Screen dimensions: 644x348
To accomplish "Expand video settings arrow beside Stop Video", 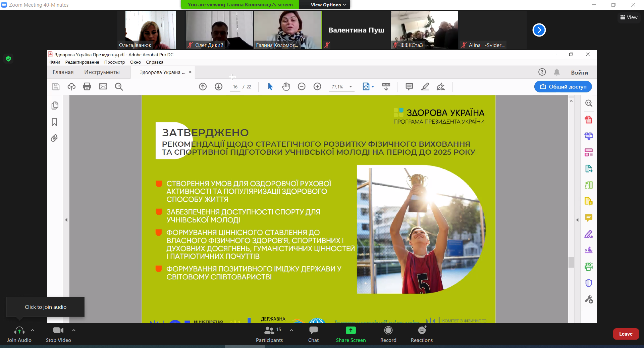I will [x=74, y=330].
